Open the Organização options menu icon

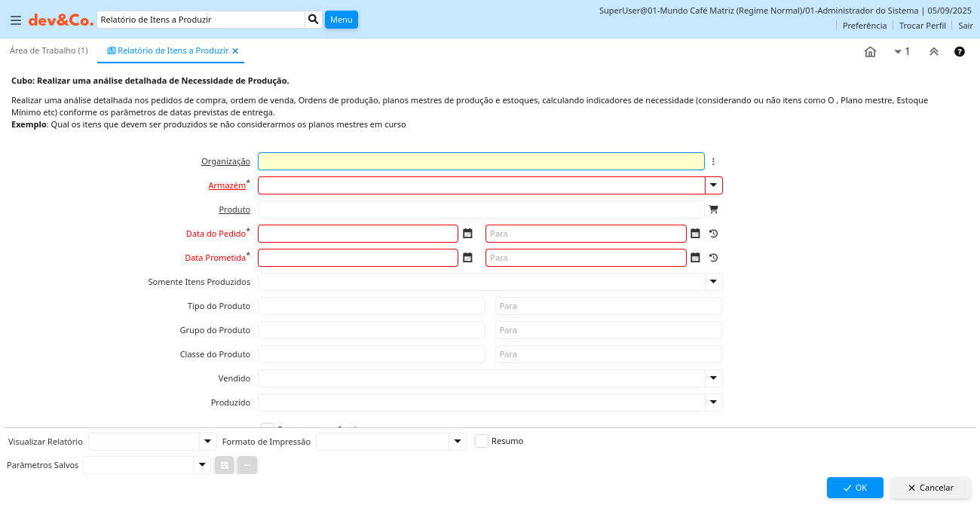click(x=713, y=161)
